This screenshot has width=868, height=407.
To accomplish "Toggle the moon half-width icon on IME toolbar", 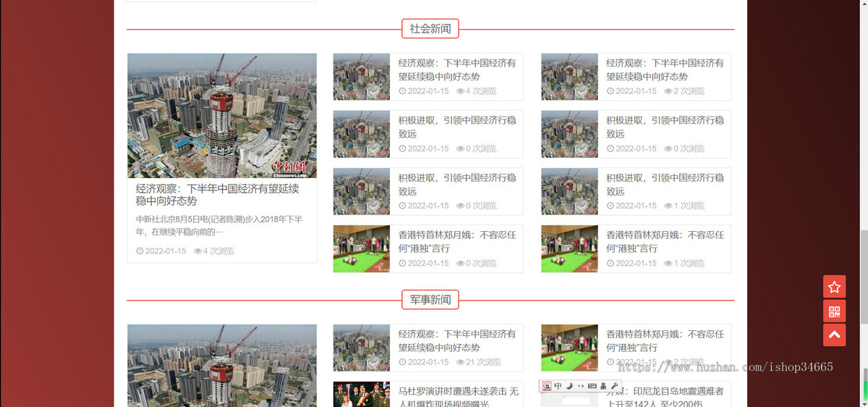I will [x=569, y=386].
